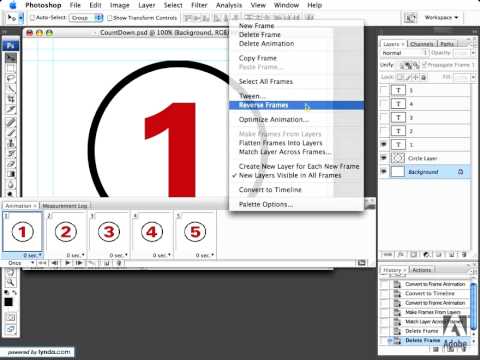Select the Rectangular Marquee tool
Screen dimensions: 480x360
click(11, 69)
